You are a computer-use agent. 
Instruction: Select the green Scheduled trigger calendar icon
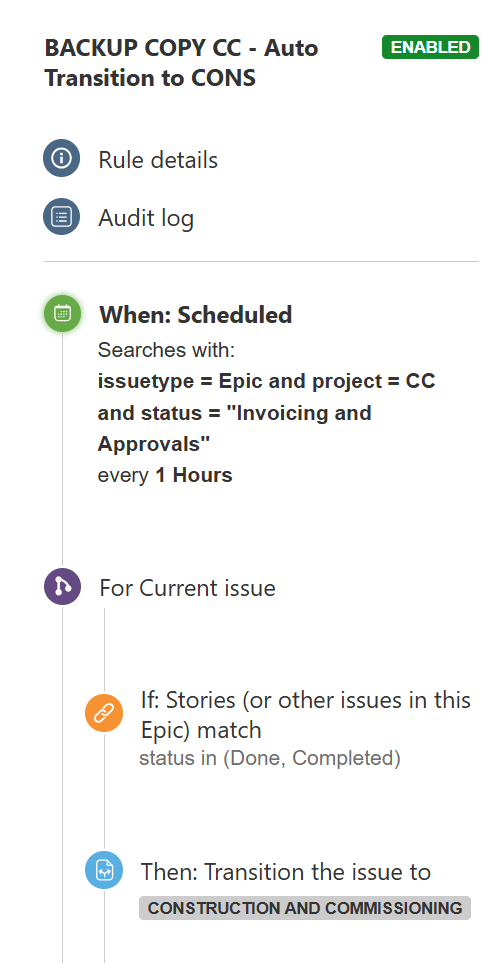pos(62,313)
